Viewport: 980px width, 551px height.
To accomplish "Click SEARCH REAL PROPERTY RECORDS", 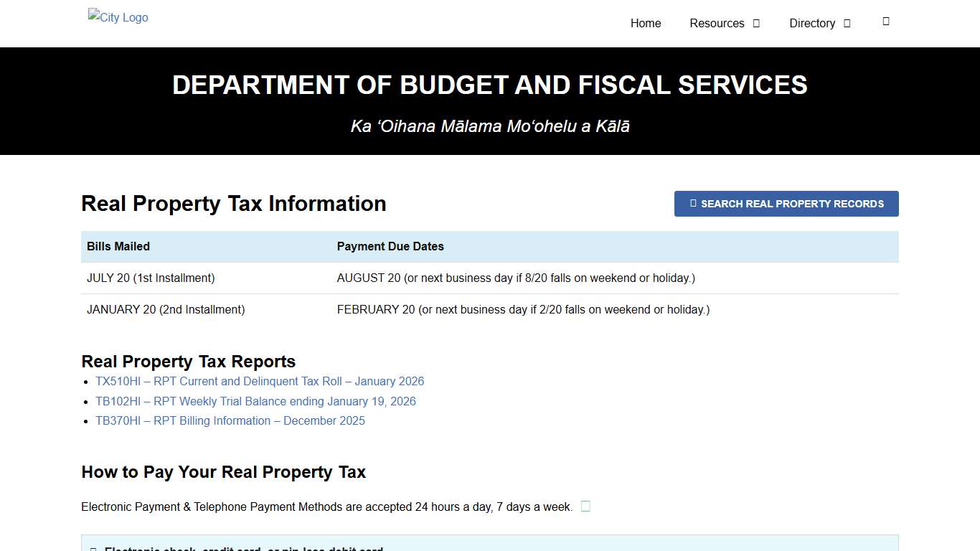I will click(786, 203).
